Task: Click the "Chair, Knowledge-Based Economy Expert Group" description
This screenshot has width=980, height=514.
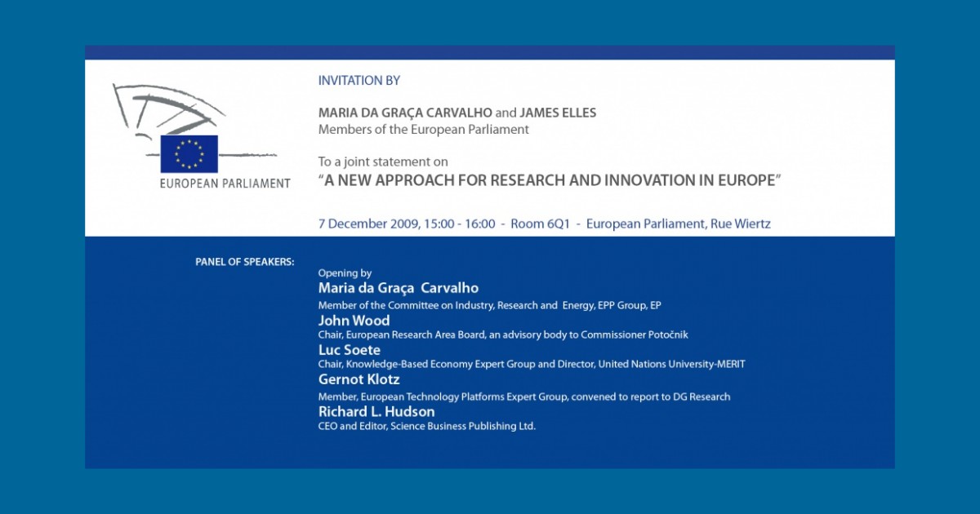Action: [532, 364]
